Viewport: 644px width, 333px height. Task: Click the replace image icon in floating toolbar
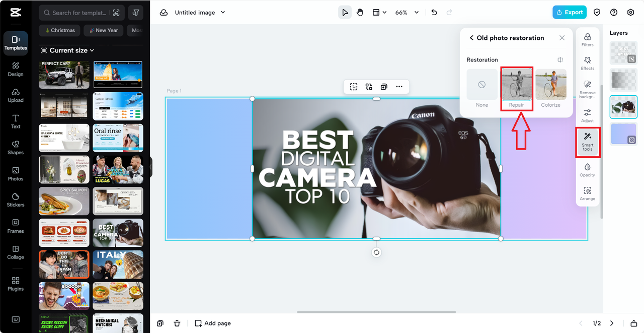[369, 87]
